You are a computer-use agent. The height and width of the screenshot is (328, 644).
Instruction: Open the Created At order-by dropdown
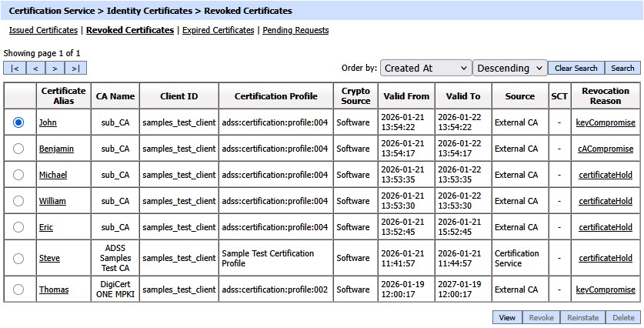pos(425,68)
